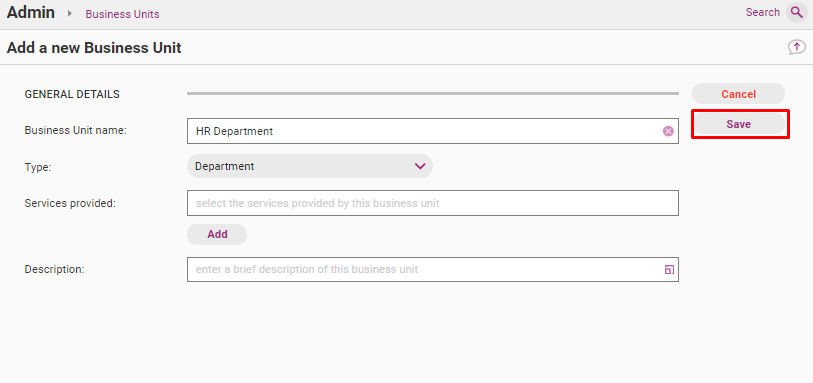The height and width of the screenshot is (383, 813).
Task: Save the new business unit
Action: 738,124
